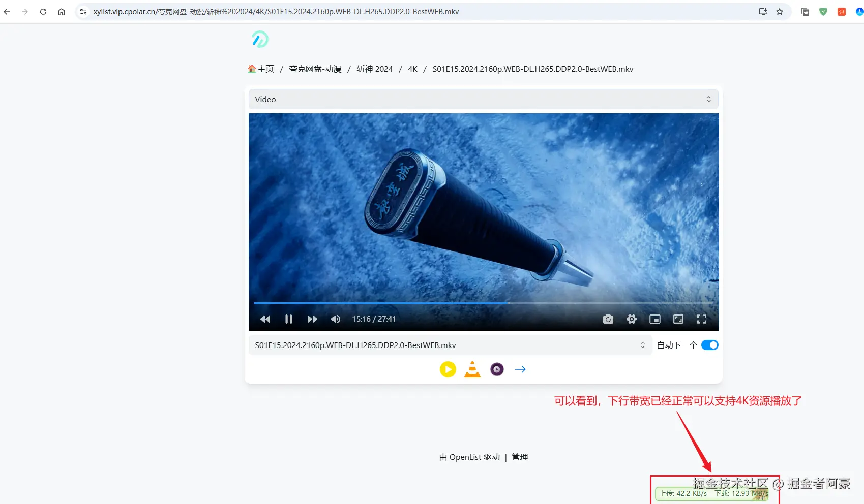Open the video in VLC player

tap(472, 369)
